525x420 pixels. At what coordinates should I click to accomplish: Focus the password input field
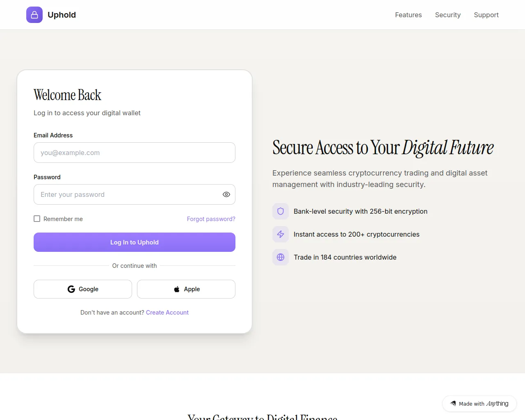click(135, 194)
